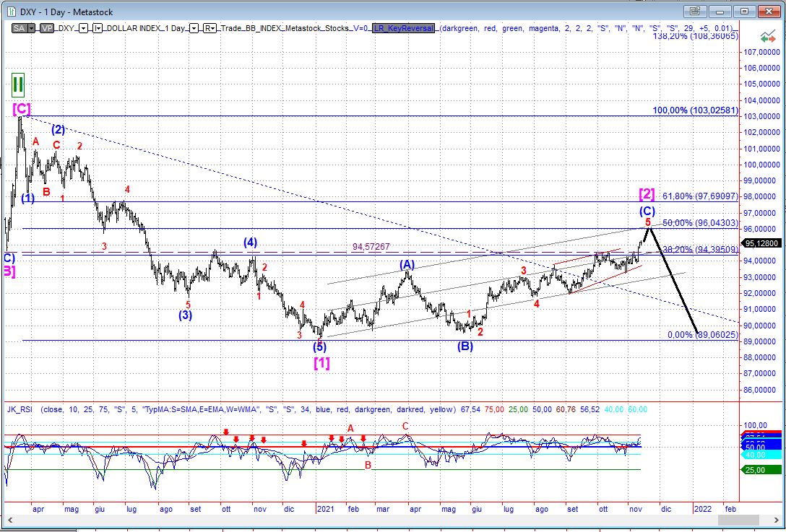Click the pop-out window icon in title bar
786x532 pixels.
point(695,11)
